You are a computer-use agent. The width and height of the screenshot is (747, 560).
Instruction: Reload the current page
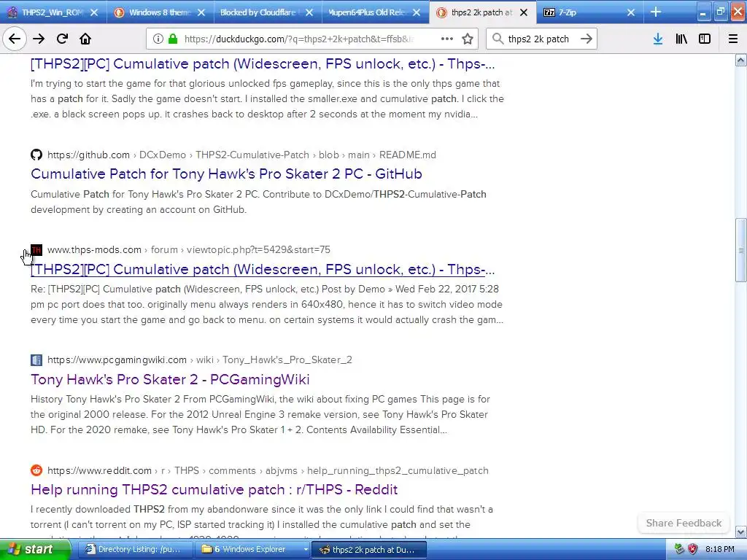coord(62,39)
